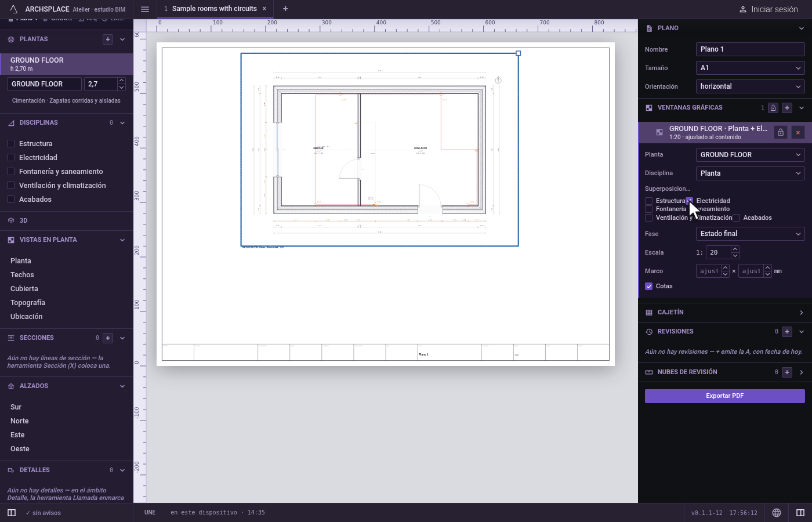Add a revision cloud in NUBES DE REVISIÓN
Screen dimensions: 812x522
[787, 372]
